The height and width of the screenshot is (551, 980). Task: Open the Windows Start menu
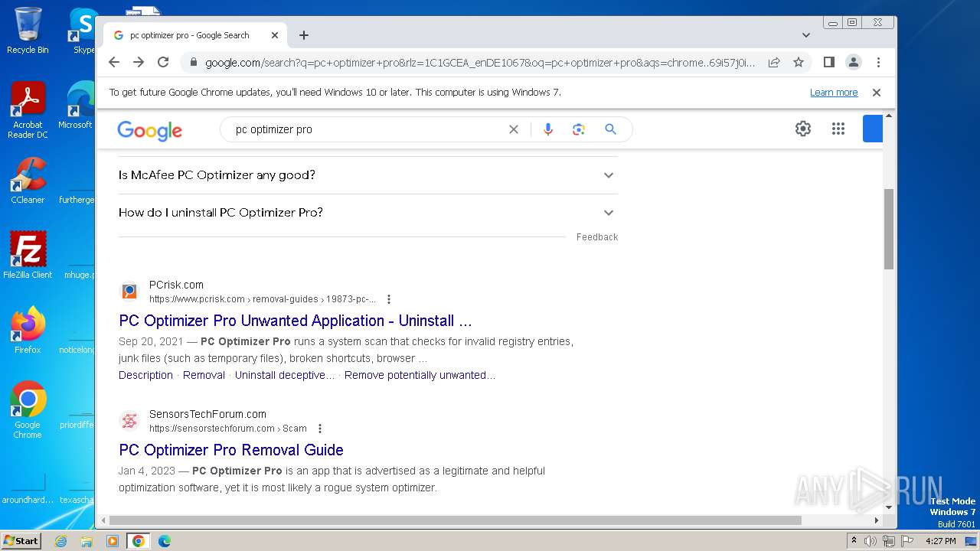[x=21, y=541]
